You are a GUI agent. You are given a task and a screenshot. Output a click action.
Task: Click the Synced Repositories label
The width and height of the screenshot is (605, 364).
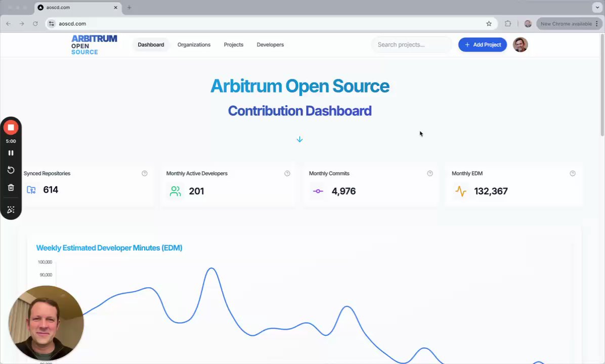(47, 173)
